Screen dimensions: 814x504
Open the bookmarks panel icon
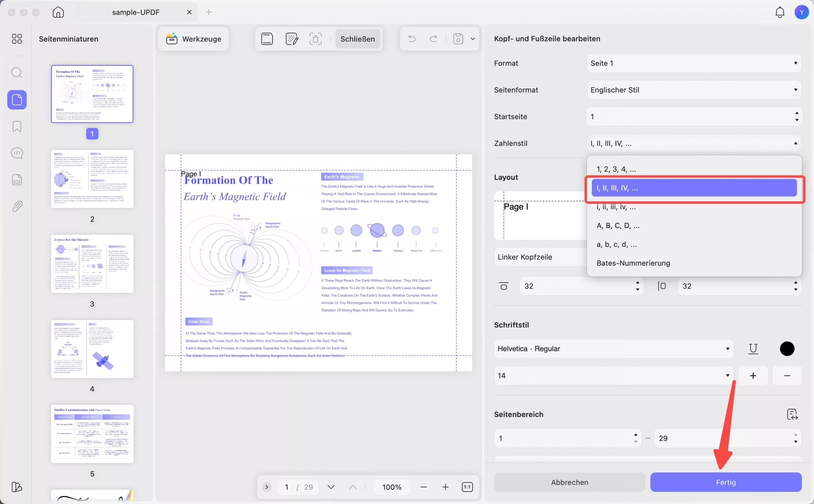coord(17,126)
